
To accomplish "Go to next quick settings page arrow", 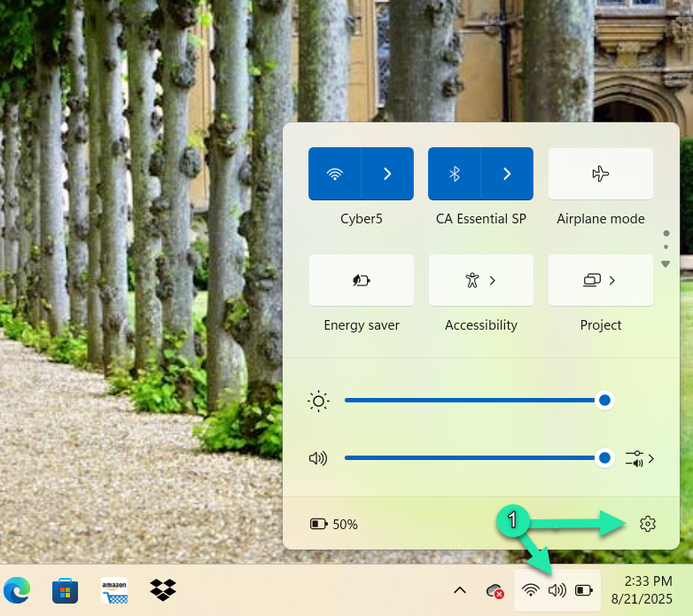I will point(666,264).
